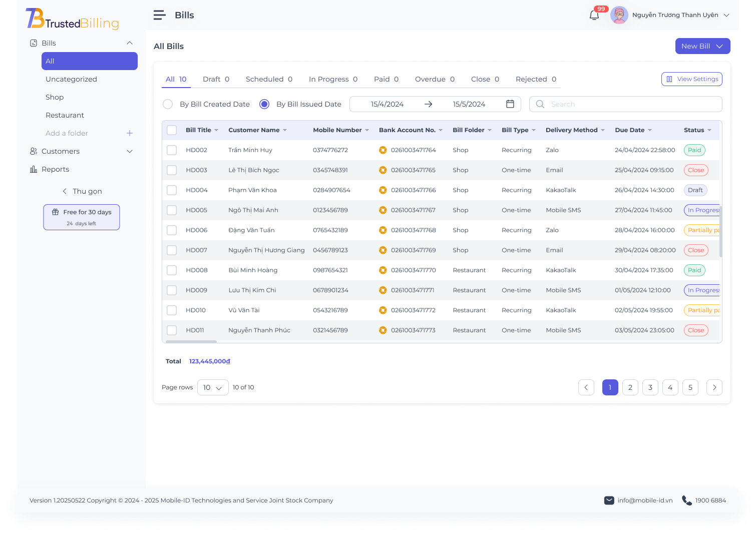Go to previous page arrow

click(x=586, y=387)
